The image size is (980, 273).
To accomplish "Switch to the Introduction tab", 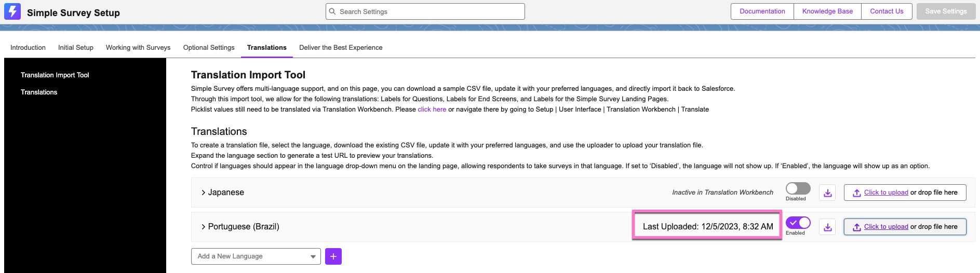I will (x=28, y=47).
